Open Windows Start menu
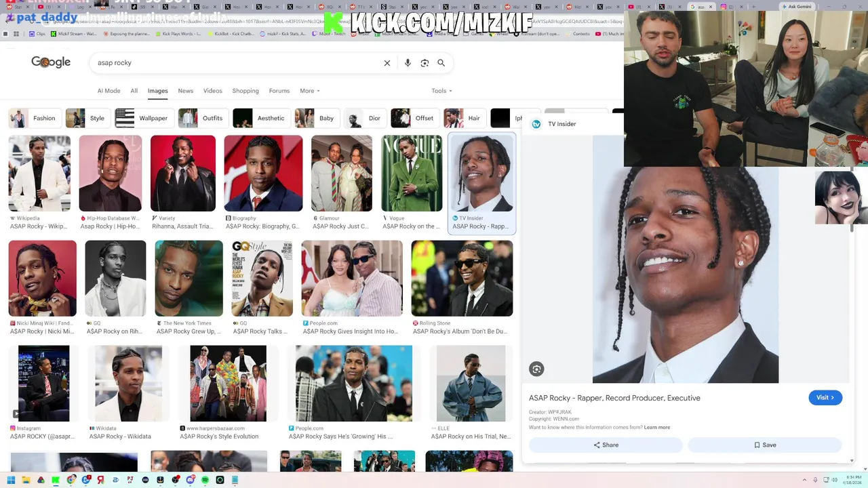This screenshot has width=868, height=488. tap(11, 480)
